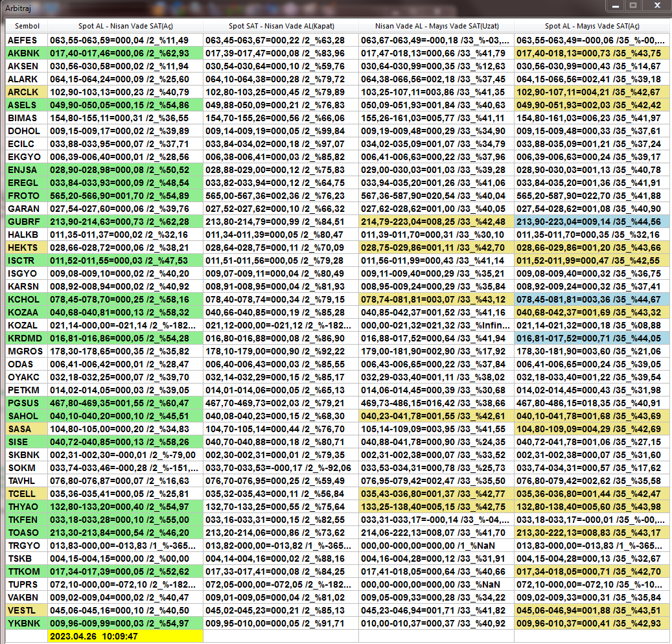The width and height of the screenshot is (672, 644).
Task: Click SOKM cell '033,70-033,53=-000,17 /2_%-92,06'
Action: coord(281,468)
